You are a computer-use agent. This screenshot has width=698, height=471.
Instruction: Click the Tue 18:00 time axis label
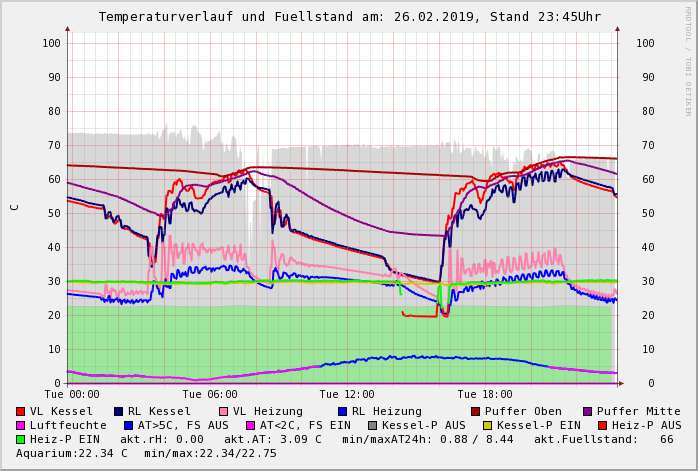pyautogui.click(x=484, y=394)
